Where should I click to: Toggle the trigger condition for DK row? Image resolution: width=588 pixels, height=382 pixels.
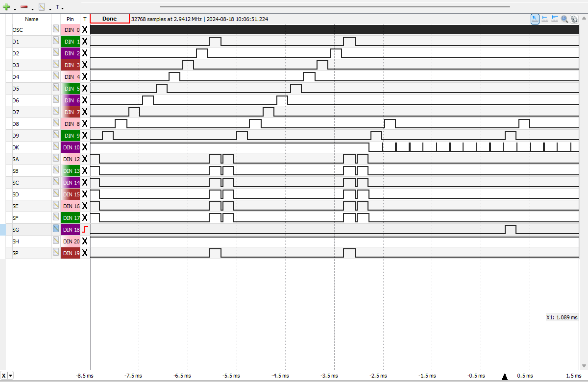(85, 147)
